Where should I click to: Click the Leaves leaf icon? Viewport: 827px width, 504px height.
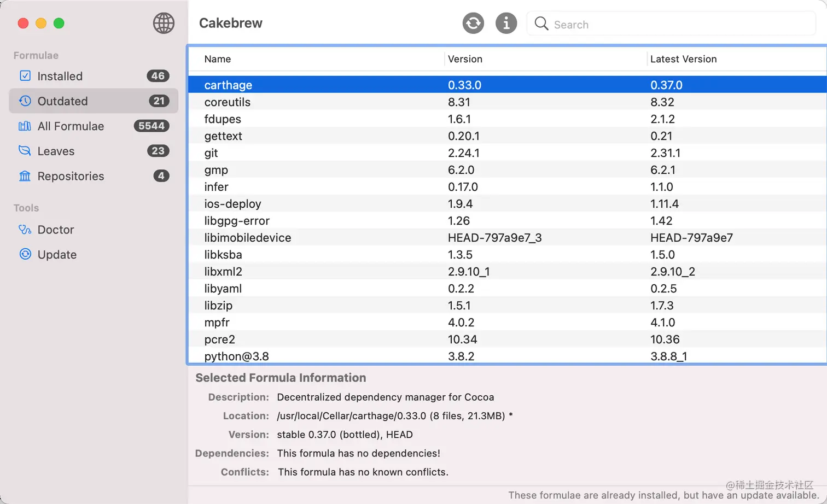click(25, 150)
